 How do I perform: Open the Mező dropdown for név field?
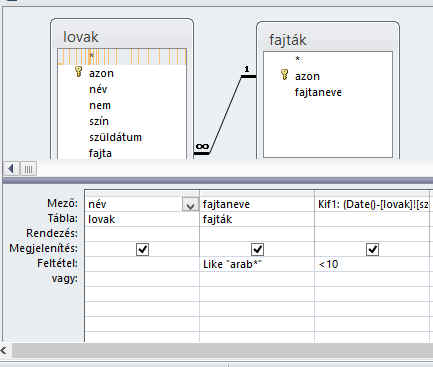pos(190,204)
